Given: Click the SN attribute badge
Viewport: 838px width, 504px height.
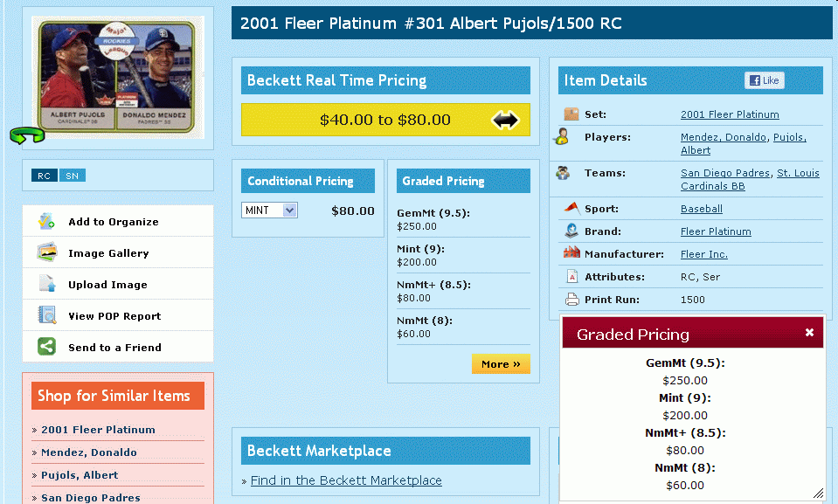Looking at the screenshot, I should coord(73,176).
